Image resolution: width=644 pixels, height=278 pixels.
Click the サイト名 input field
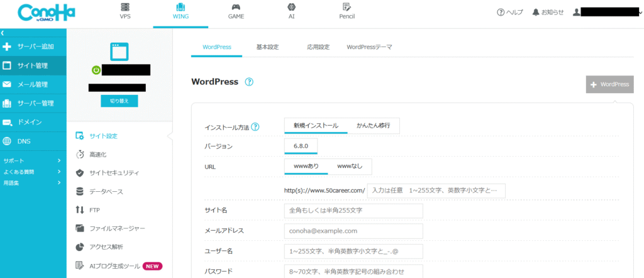[353, 211]
